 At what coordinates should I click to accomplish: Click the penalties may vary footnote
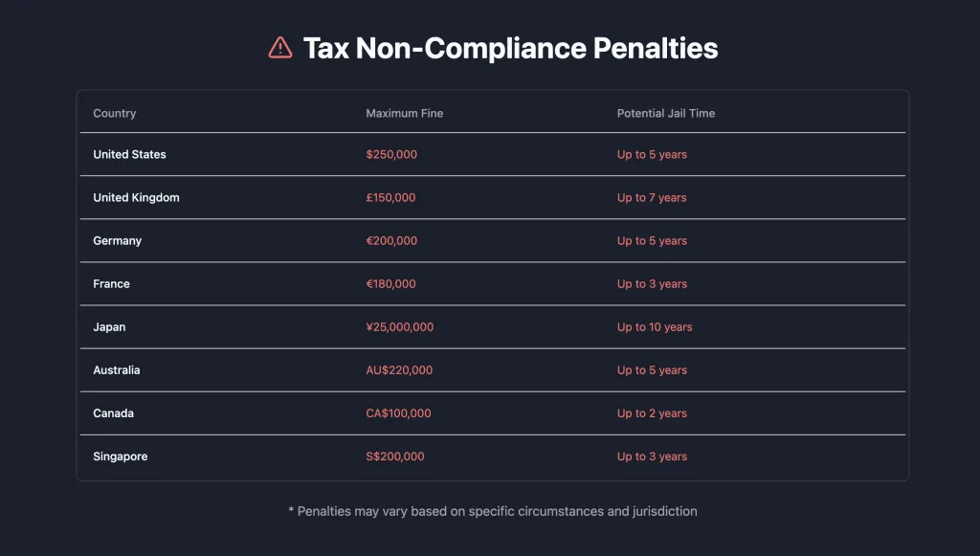[x=493, y=511]
